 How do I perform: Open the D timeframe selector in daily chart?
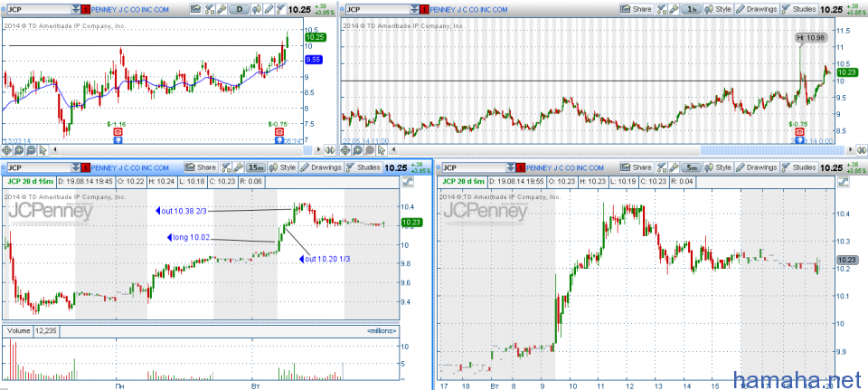[239, 9]
